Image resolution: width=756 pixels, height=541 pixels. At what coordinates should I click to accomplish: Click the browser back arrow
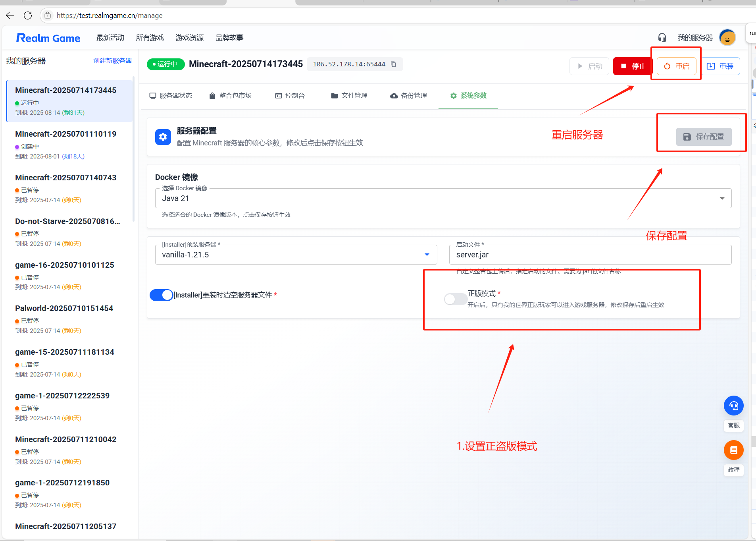(x=10, y=15)
